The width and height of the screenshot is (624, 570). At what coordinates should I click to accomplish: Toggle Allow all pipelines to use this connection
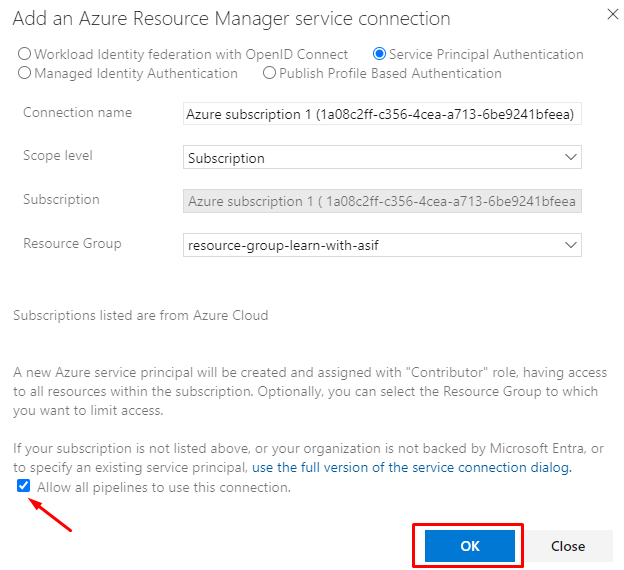(23, 487)
